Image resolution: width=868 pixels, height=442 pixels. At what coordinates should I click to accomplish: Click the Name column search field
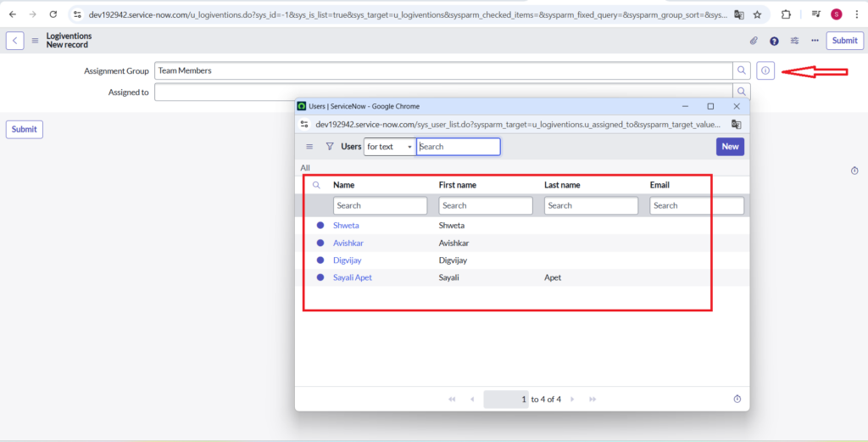point(380,205)
